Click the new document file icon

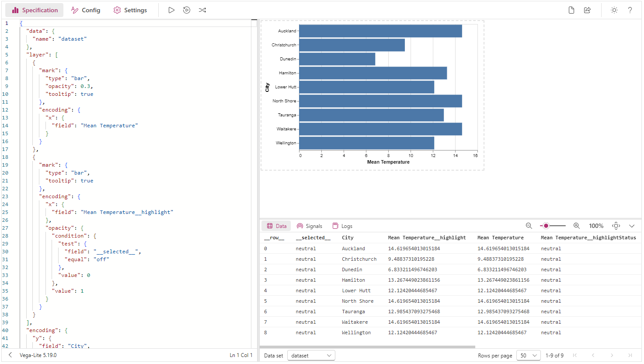click(571, 10)
